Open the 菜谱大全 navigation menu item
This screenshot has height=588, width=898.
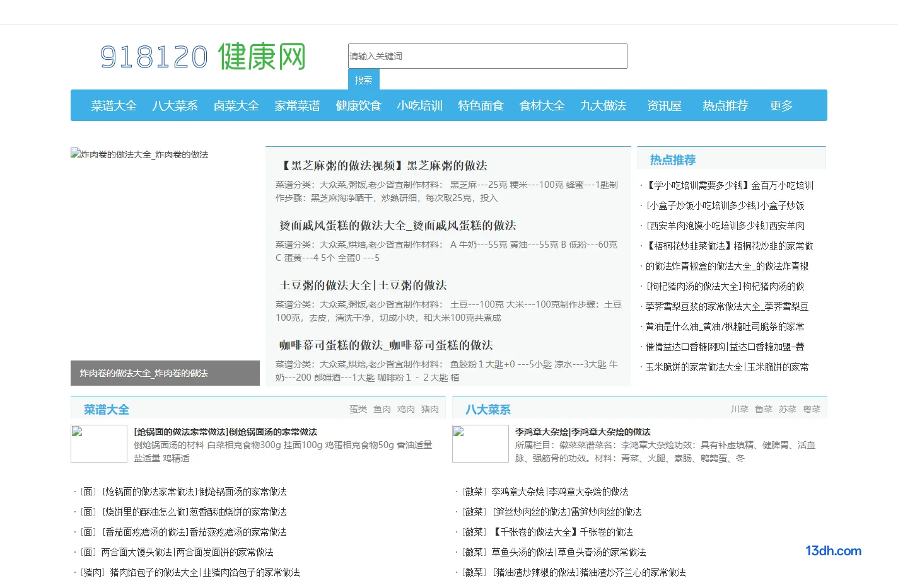point(114,106)
